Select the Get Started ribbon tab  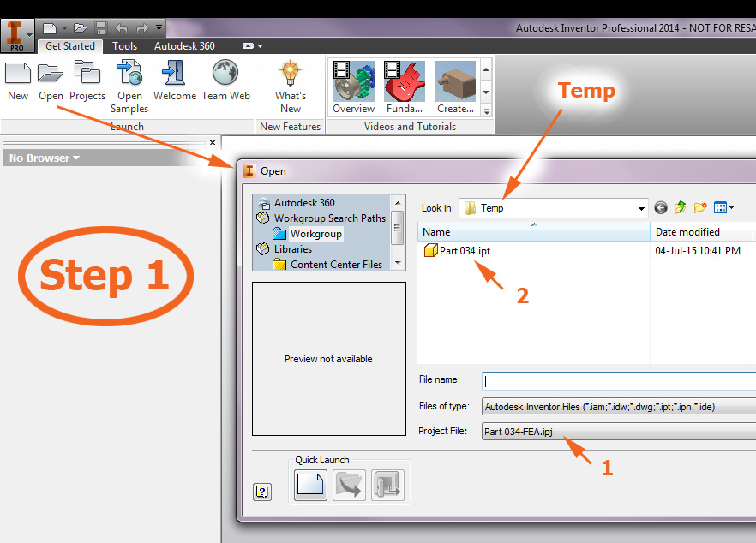(x=70, y=46)
